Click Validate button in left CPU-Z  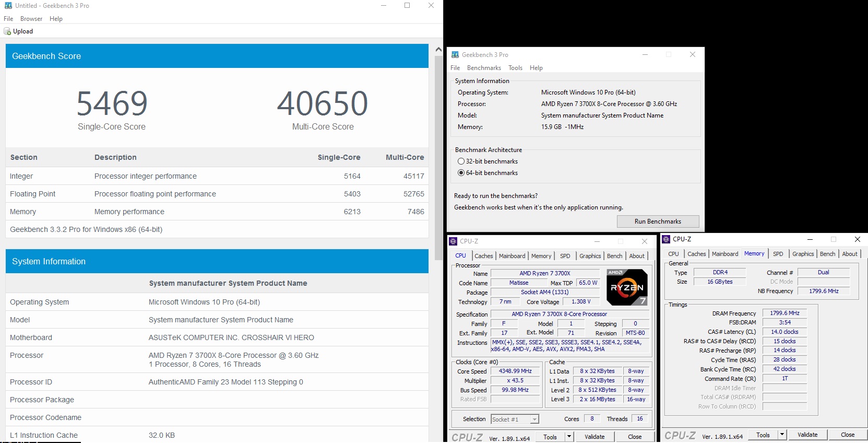594,437
